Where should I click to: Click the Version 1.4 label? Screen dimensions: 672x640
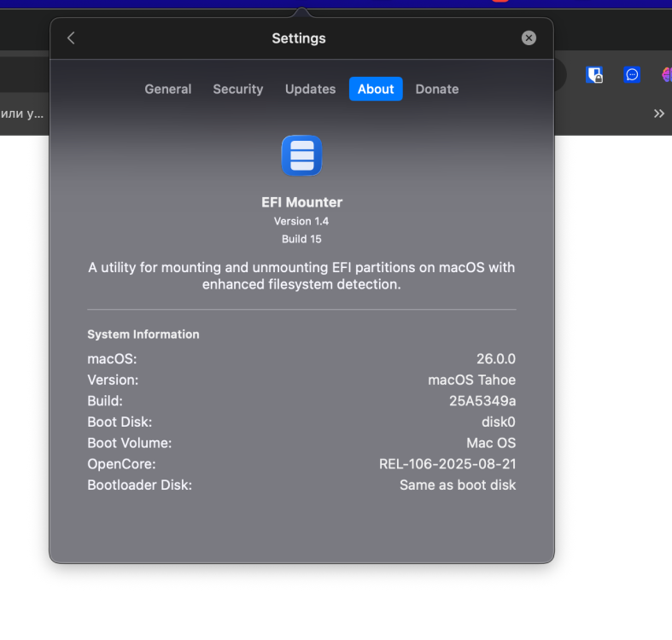(x=301, y=222)
